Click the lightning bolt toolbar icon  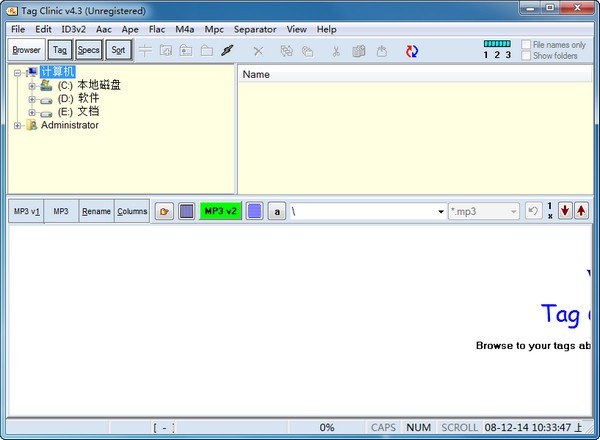(x=227, y=51)
